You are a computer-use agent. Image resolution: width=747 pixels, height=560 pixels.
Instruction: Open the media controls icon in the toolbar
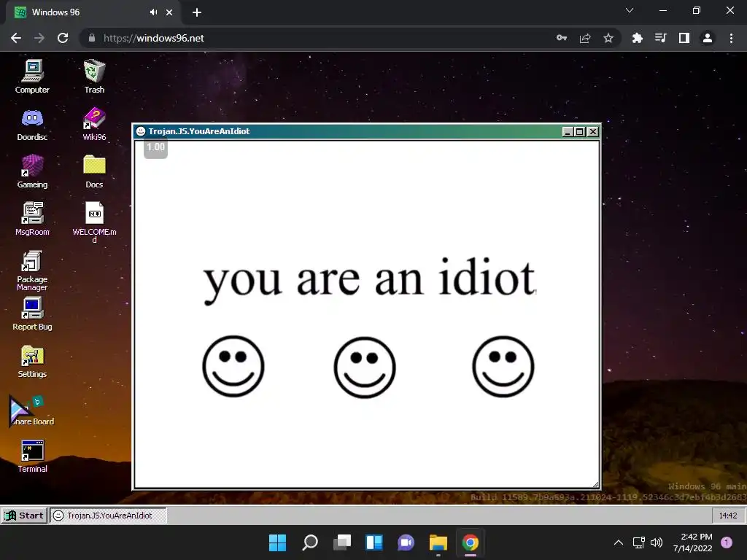coord(661,38)
